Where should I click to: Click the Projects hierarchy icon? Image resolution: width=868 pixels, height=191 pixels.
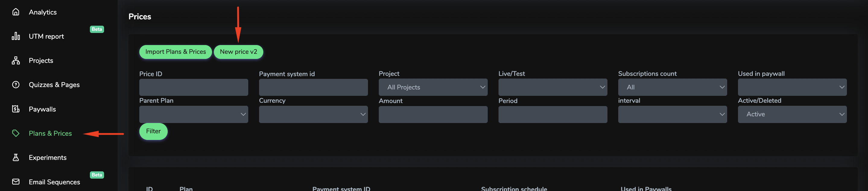15,60
